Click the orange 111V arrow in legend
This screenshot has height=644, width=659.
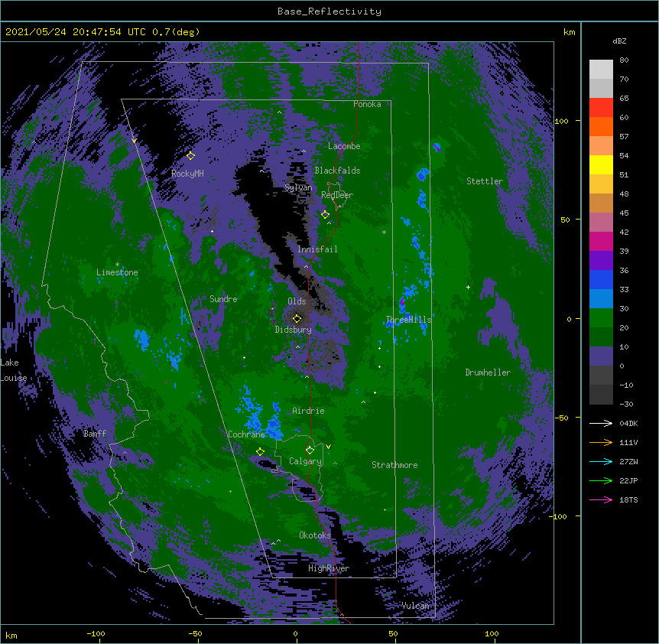coord(601,442)
